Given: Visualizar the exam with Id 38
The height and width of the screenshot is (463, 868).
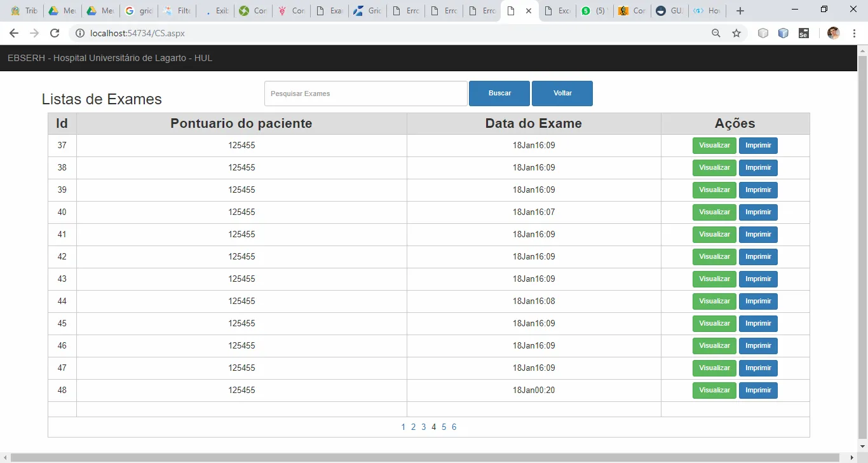Looking at the screenshot, I should coord(714,168).
